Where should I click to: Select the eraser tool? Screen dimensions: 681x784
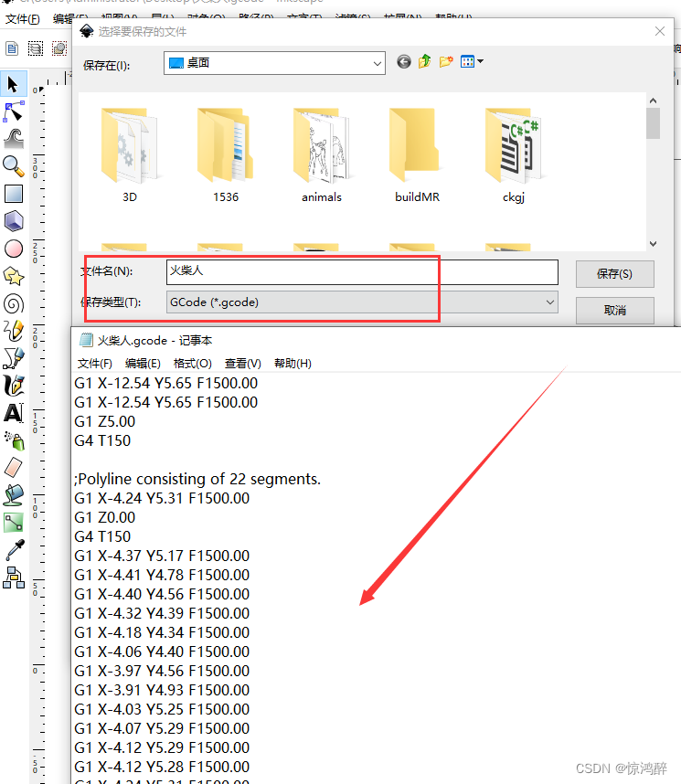[14, 468]
